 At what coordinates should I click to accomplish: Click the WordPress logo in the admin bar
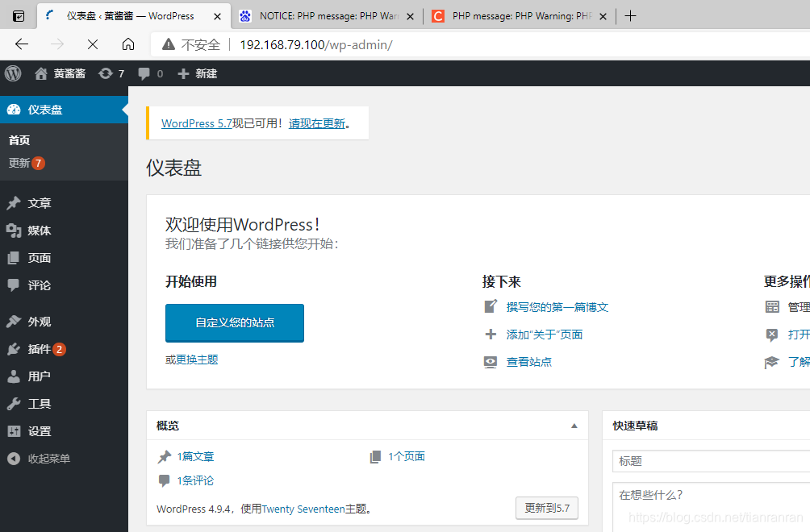[12, 73]
